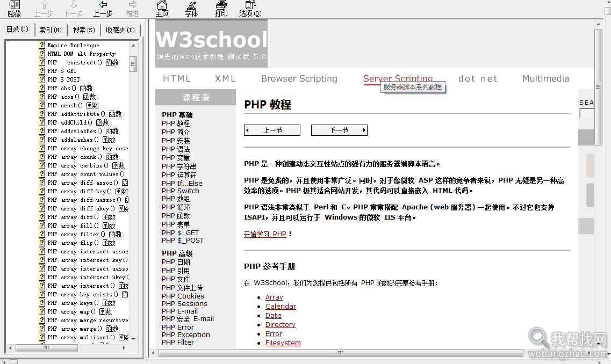The width and height of the screenshot is (611, 364).
Task: Open the Multimedia section
Action: pyautogui.click(x=545, y=78)
